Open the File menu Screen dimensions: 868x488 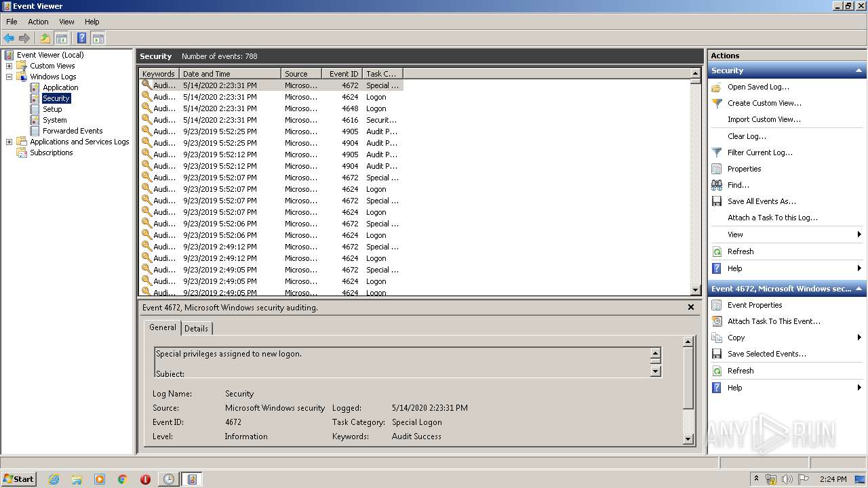12,22
